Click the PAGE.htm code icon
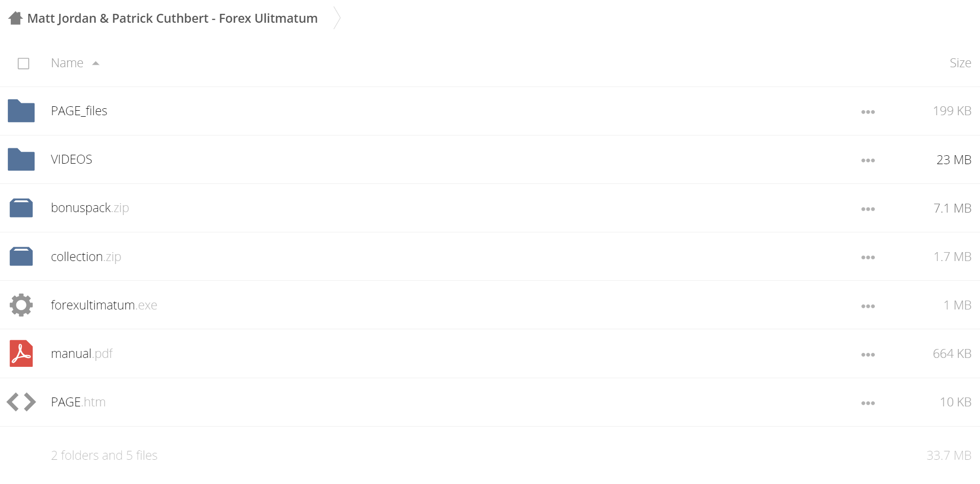 pos(21,402)
